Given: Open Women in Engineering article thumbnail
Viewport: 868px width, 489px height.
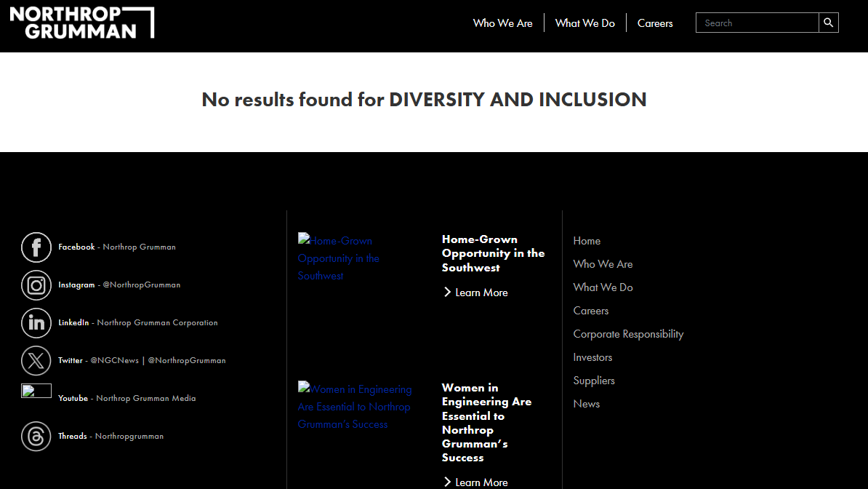Looking at the screenshot, I should [355, 407].
